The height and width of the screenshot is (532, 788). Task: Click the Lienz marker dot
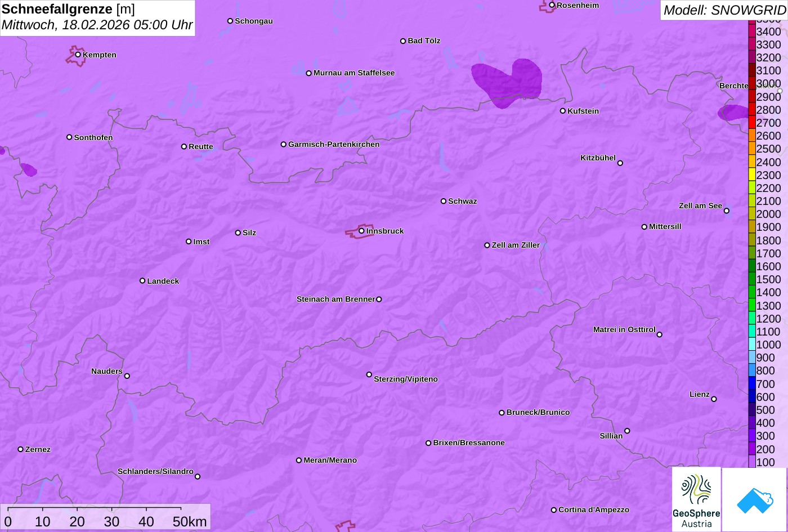(714, 399)
